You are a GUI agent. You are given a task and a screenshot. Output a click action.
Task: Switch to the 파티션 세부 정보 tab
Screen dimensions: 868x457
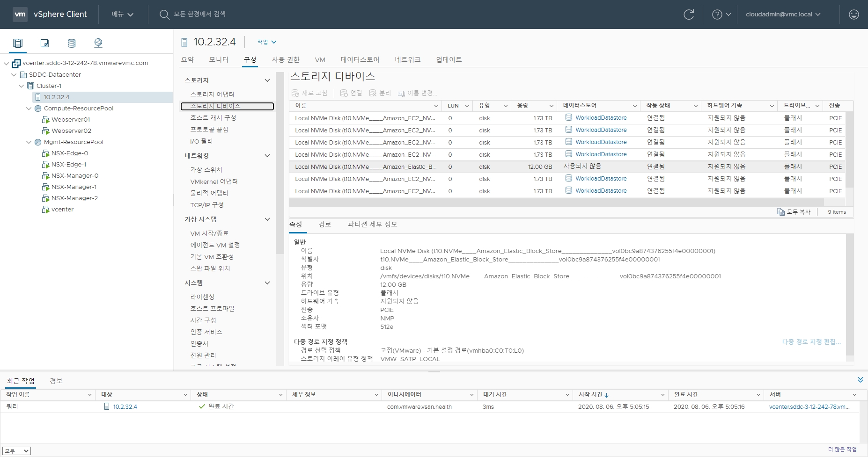(372, 225)
